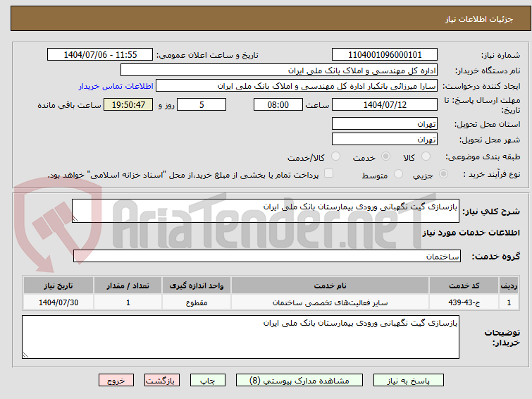Click the اطلاعات خدمات مورد نیاز heading
The width and height of the screenshot is (532, 399).
[471, 233]
